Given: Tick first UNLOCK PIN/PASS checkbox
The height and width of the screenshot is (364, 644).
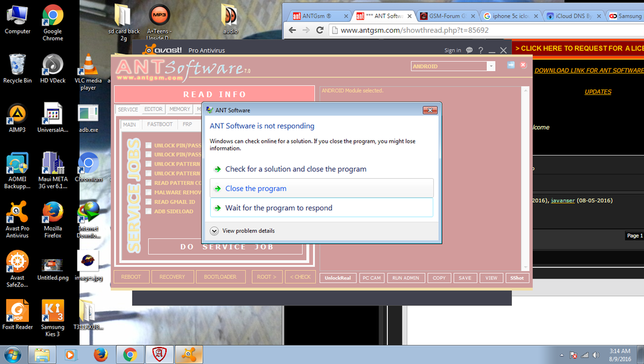Looking at the screenshot, I should click(x=148, y=145).
